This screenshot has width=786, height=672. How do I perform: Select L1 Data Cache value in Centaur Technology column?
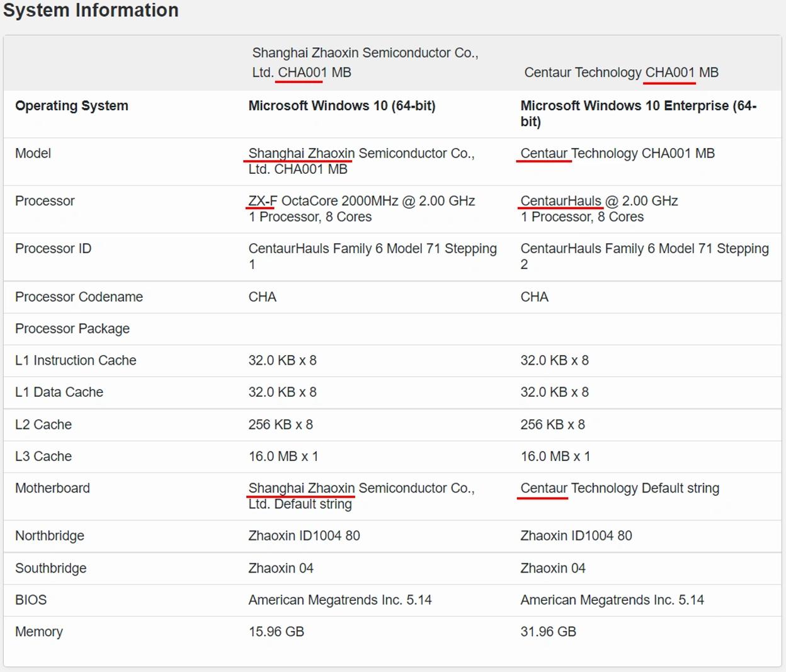tap(555, 392)
